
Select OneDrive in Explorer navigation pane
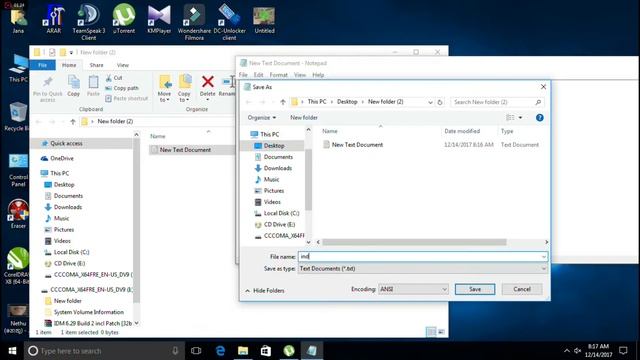click(61, 158)
